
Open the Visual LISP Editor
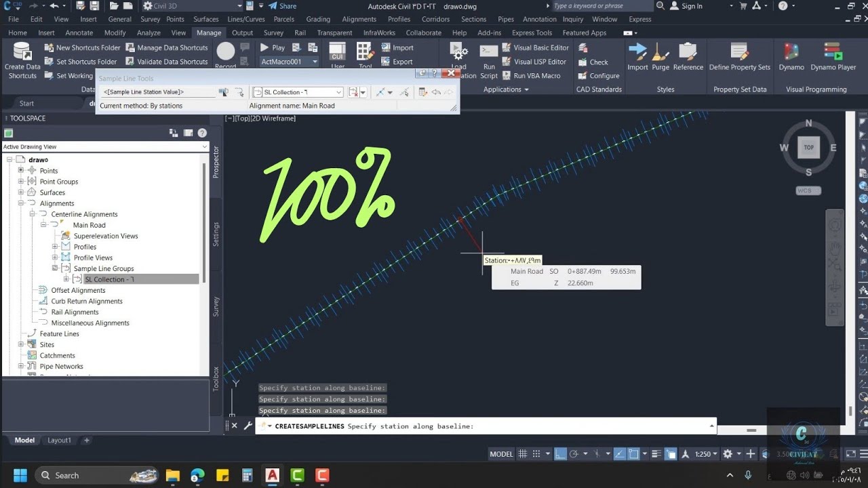click(534, 62)
